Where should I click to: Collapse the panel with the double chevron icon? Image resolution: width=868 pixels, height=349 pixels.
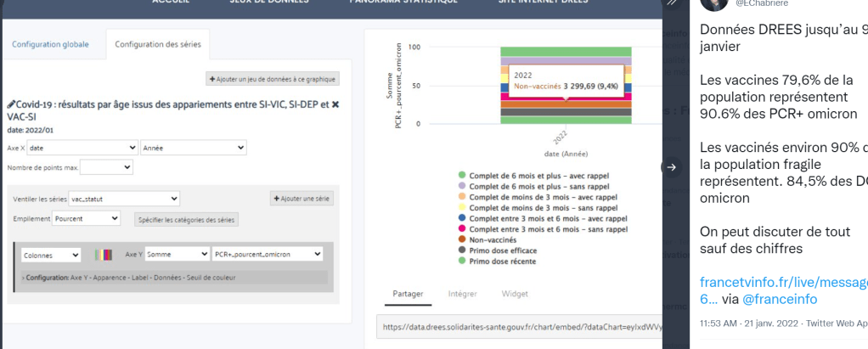tap(673, 3)
